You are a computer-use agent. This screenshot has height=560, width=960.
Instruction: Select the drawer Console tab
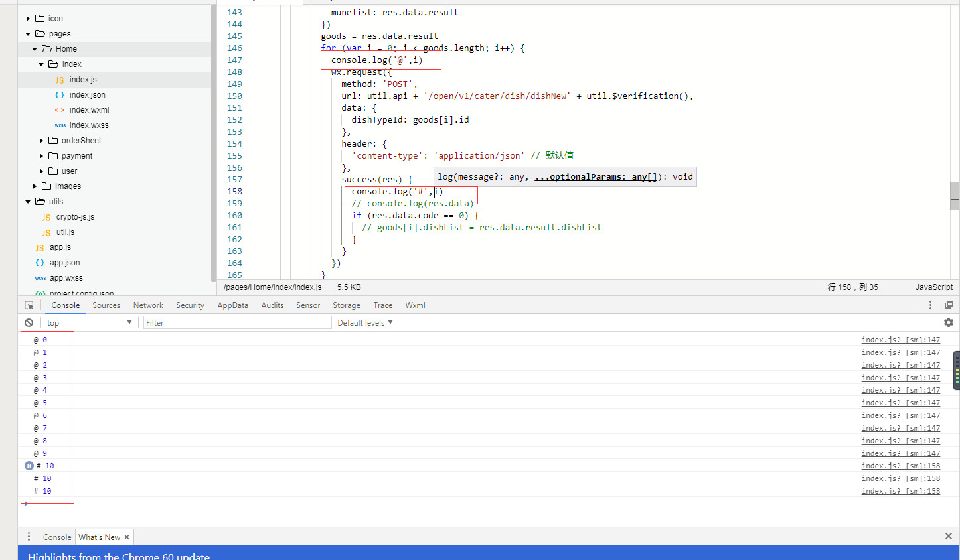click(57, 537)
